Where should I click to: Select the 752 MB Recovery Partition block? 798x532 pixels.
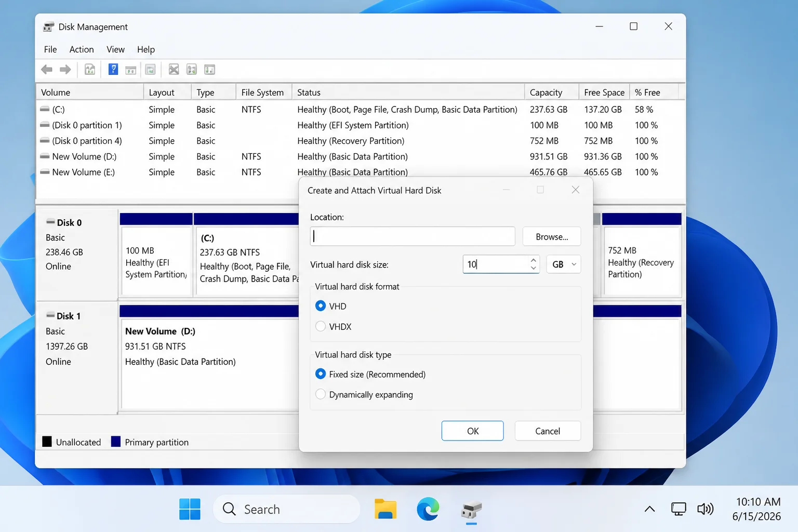(642, 255)
